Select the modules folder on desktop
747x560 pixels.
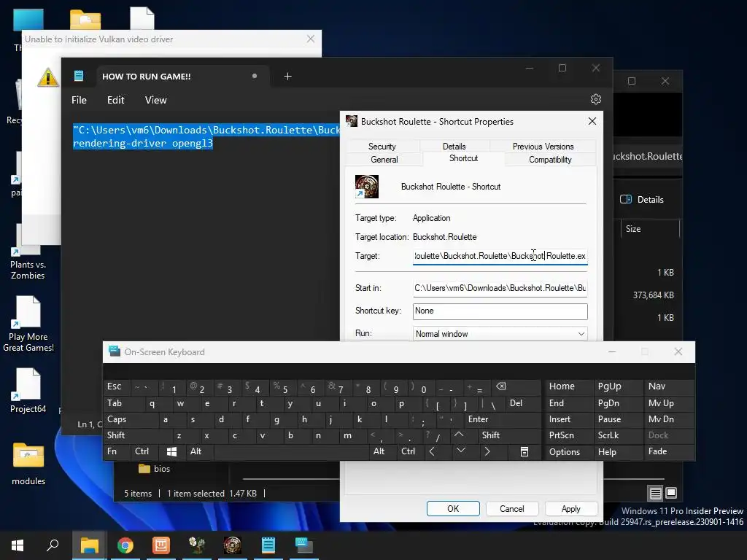click(28, 464)
